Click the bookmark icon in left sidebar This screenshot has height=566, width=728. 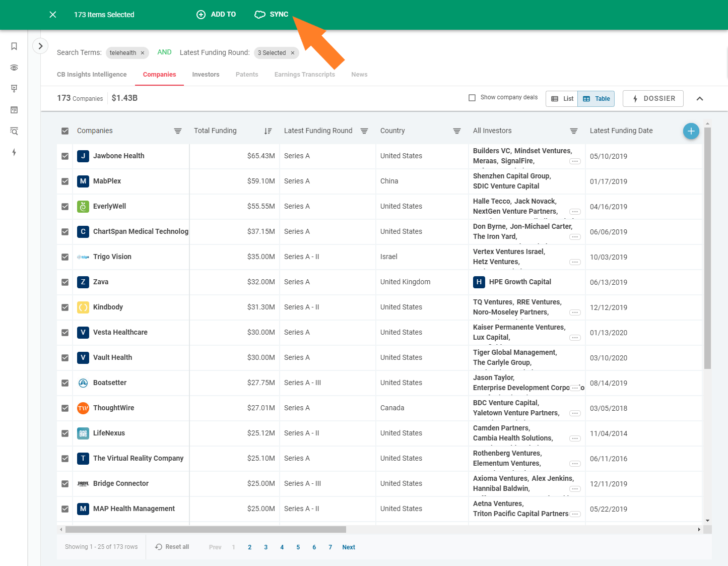[14, 46]
